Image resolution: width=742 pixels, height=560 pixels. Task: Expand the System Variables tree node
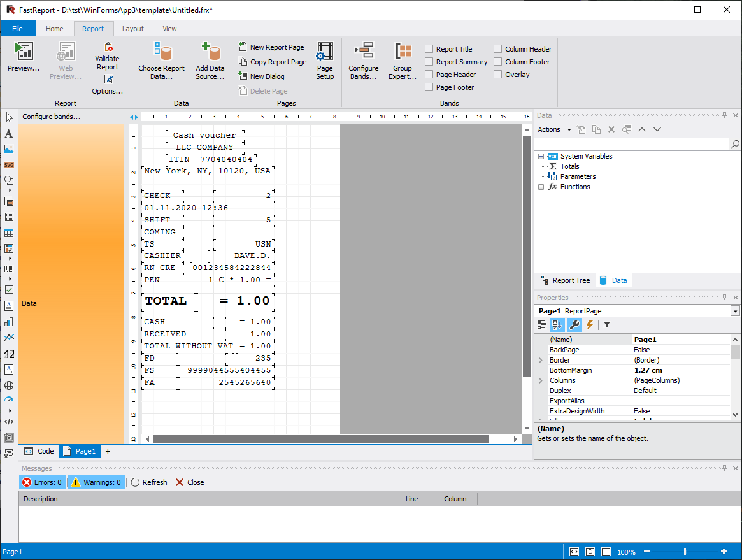point(541,156)
